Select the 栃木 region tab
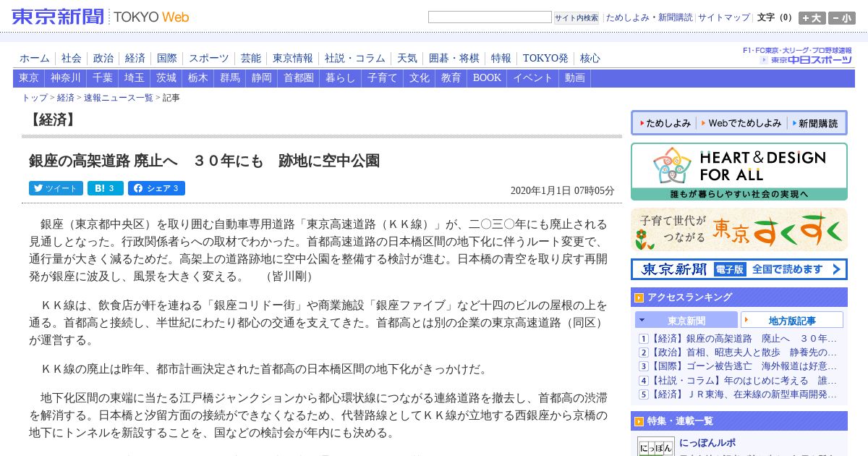The image size is (868, 456). 198,78
